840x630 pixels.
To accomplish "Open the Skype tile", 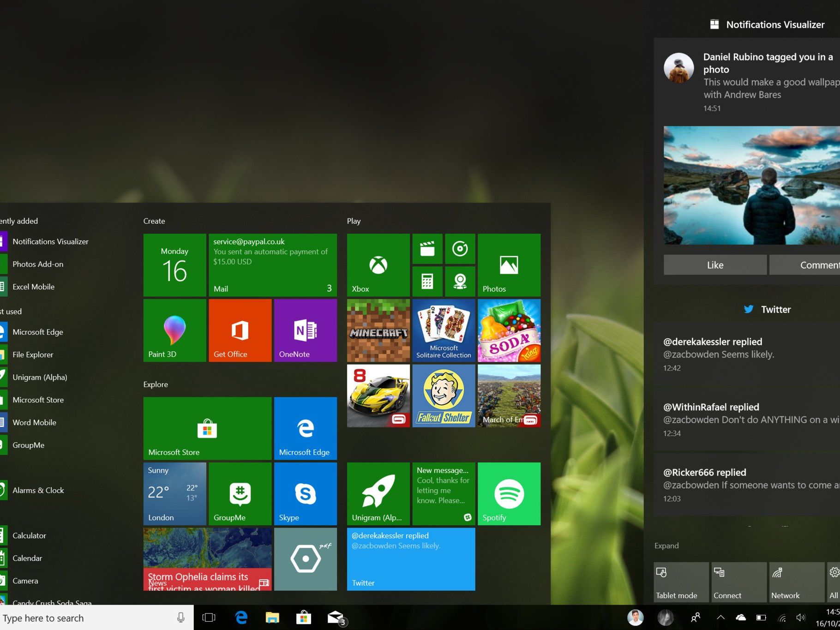I will tap(306, 494).
